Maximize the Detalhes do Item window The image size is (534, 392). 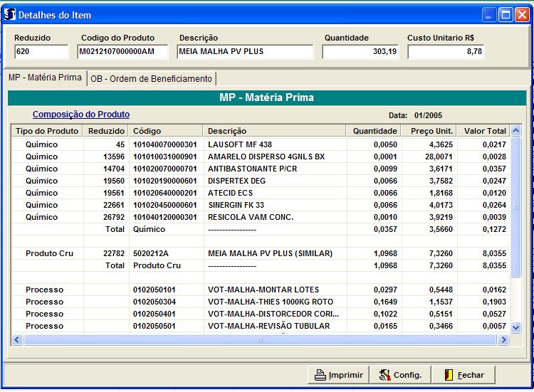coord(506,14)
